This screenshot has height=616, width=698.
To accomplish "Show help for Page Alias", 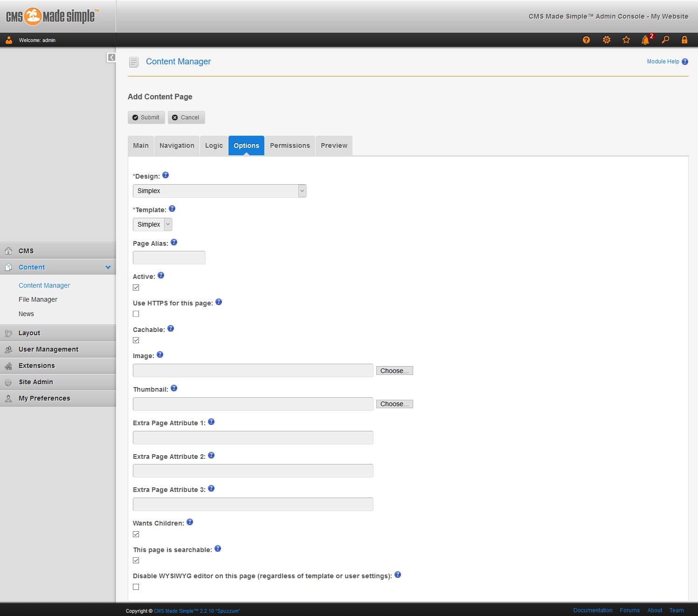I will click(174, 242).
